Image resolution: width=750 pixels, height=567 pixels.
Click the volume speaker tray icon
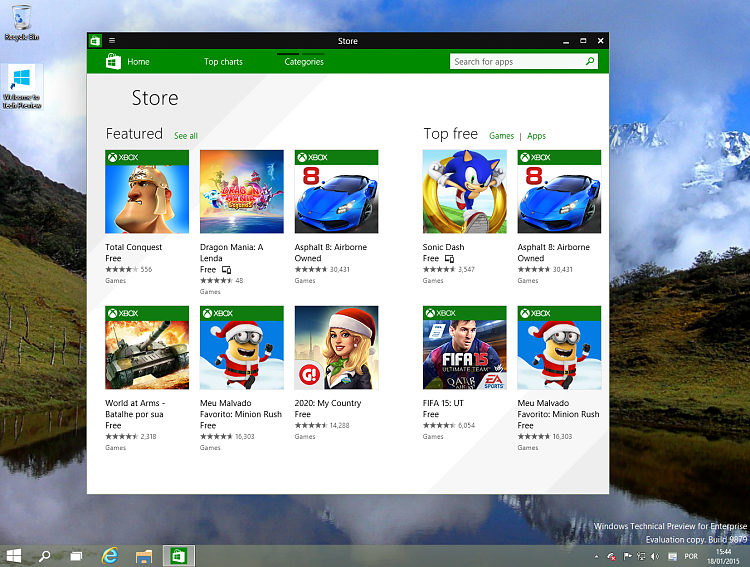(655, 556)
